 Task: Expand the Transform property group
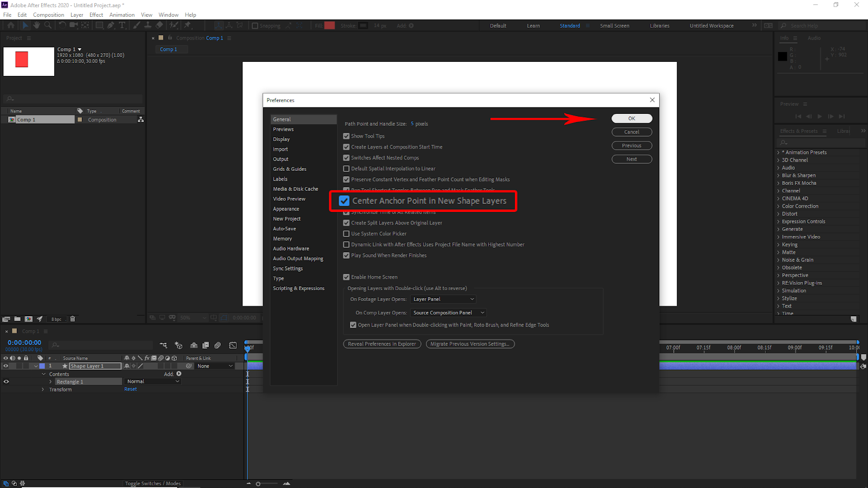pos(43,389)
